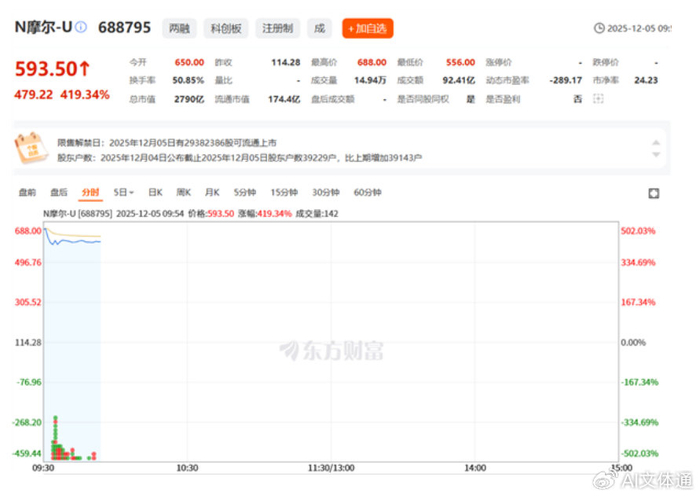
Task: Click the 496.76 left axis label
Action: click(28, 263)
